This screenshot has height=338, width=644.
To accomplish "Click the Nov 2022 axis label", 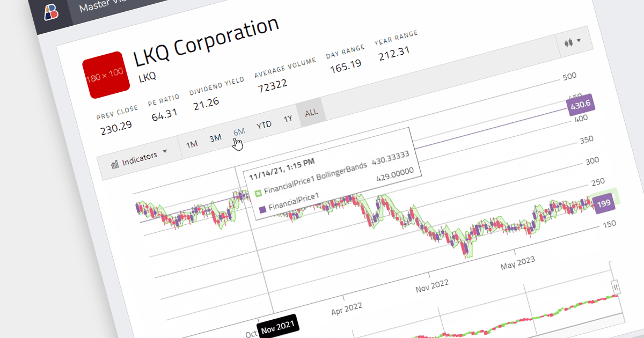I will tap(432, 285).
